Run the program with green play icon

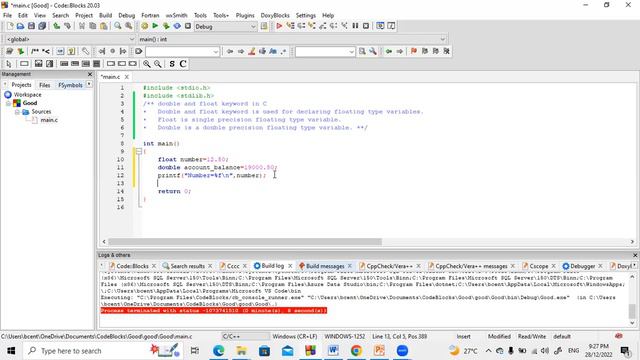click(x=155, y=26)
